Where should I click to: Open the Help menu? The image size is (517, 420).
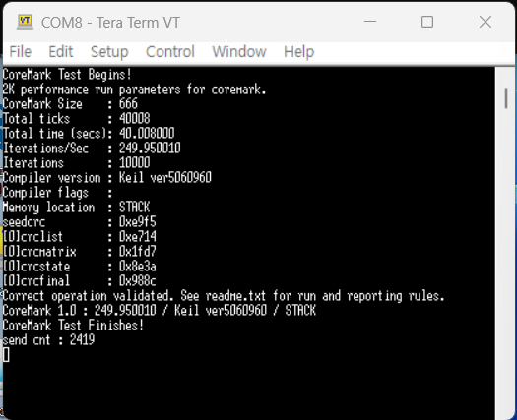pyautogui.click(x=298, y=52)
